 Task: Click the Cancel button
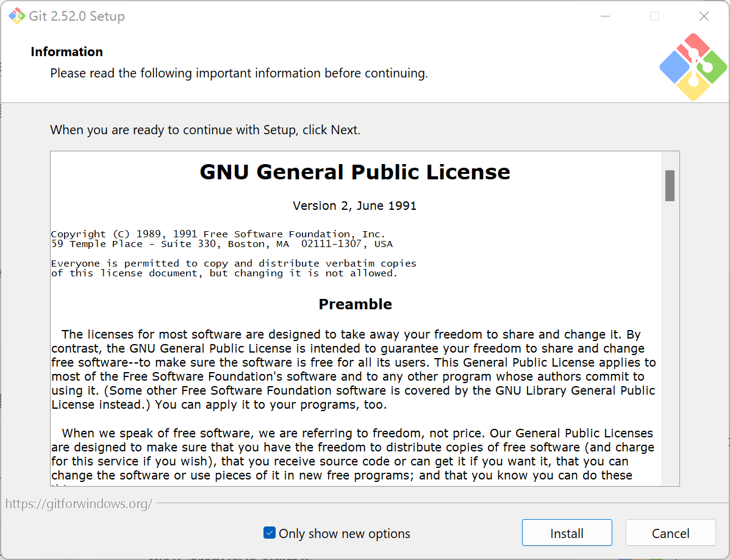[670, 533]
